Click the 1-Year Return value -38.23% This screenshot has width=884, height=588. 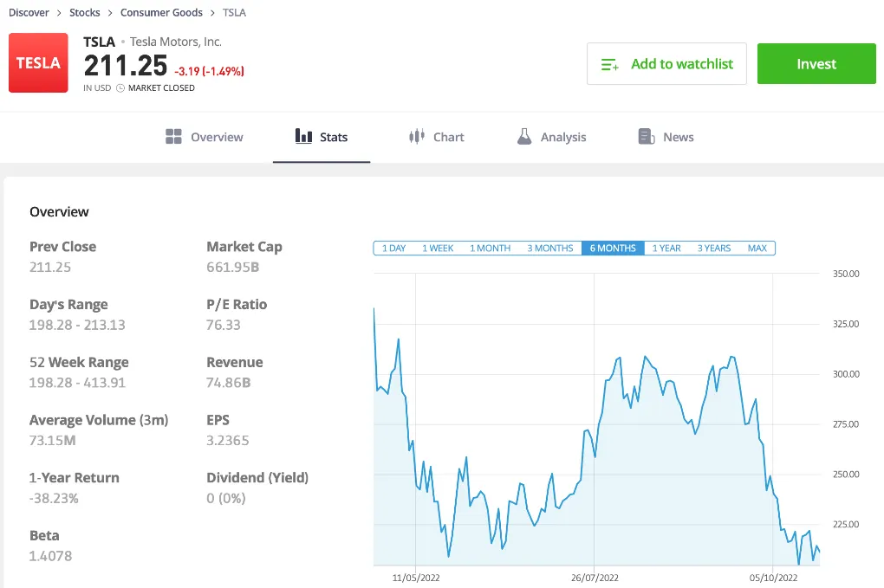pyautogui.click(x=54, y=499)
